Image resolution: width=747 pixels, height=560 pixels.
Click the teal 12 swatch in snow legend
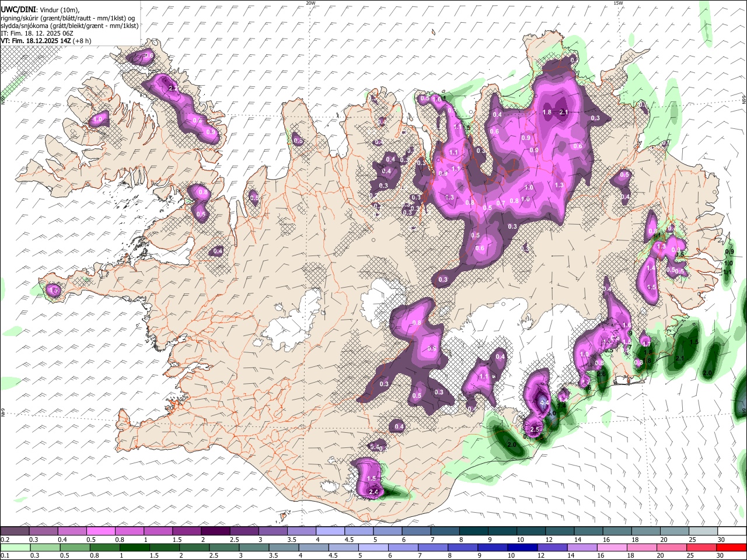coord(560,531)
